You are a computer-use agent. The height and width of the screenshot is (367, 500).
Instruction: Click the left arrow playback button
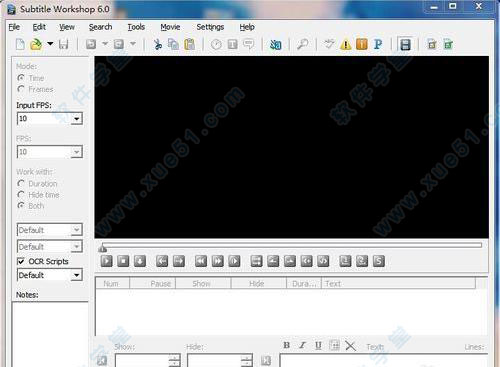coord(162,261)
